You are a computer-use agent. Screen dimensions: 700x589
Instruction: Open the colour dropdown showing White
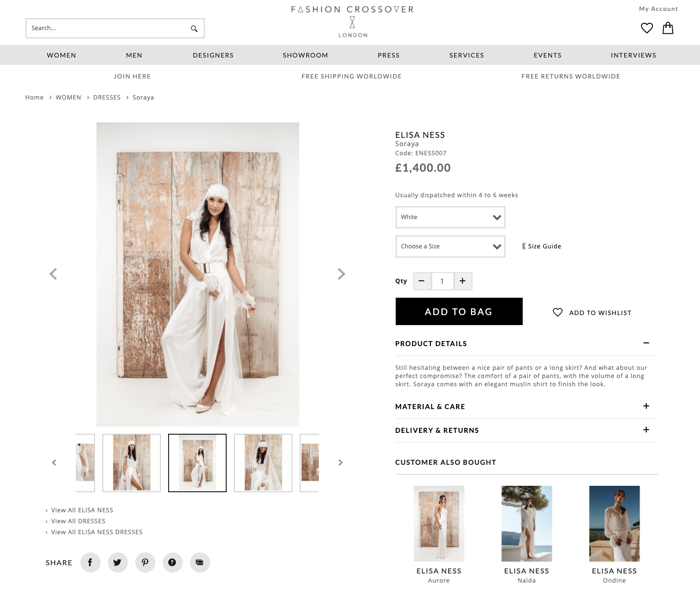coord(451,217)
